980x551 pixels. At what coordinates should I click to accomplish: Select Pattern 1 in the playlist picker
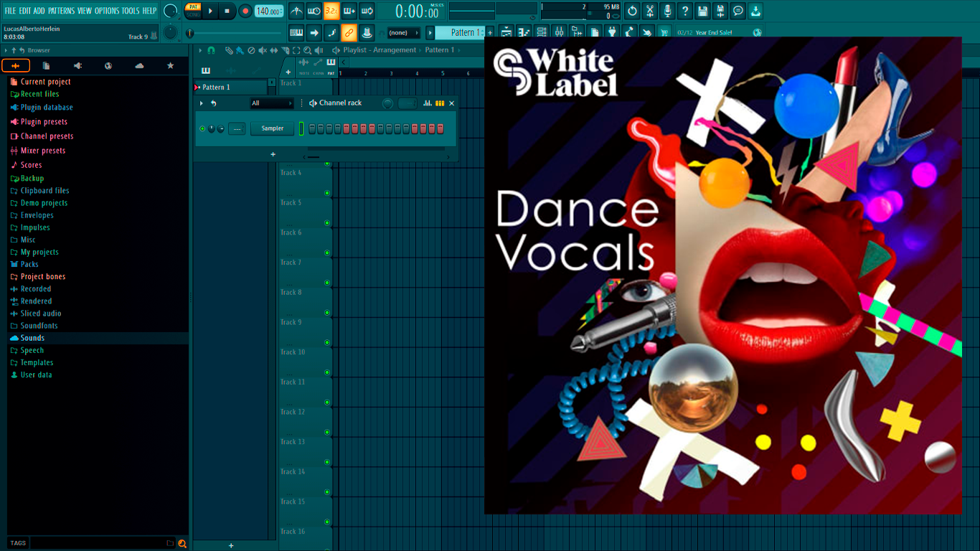point(230,88)
